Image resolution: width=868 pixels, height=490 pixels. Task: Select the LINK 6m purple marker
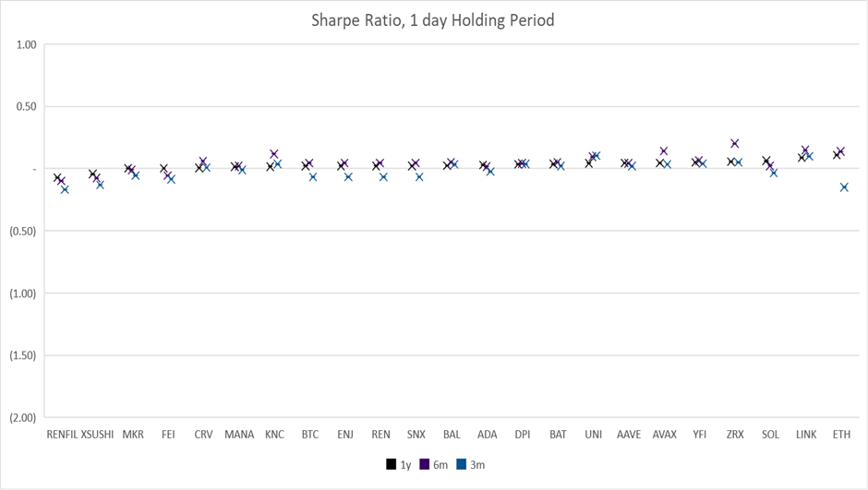coord(805,149)
